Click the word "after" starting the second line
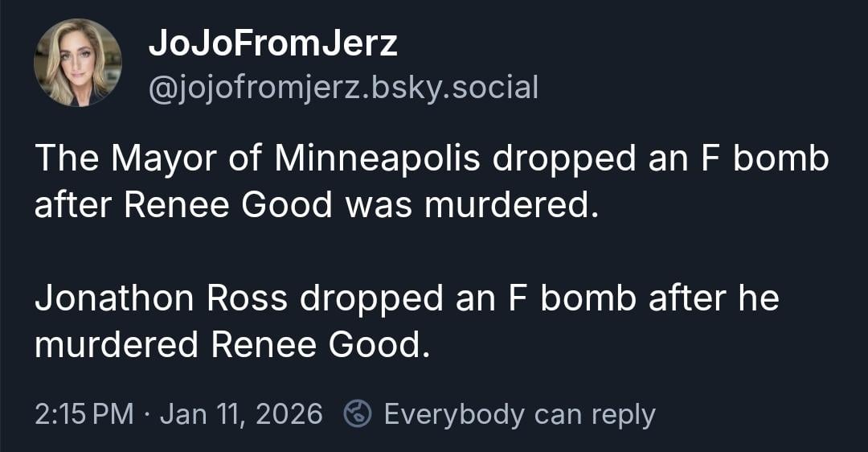 tap(74, 205)
